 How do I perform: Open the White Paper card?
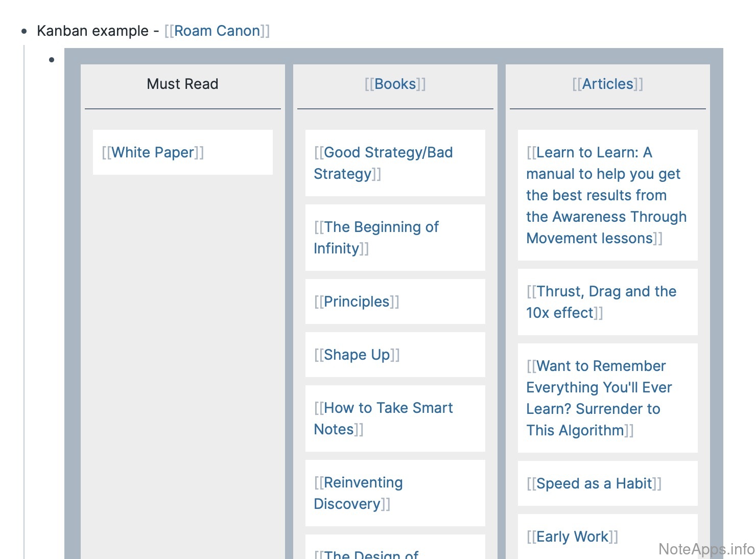153,153
